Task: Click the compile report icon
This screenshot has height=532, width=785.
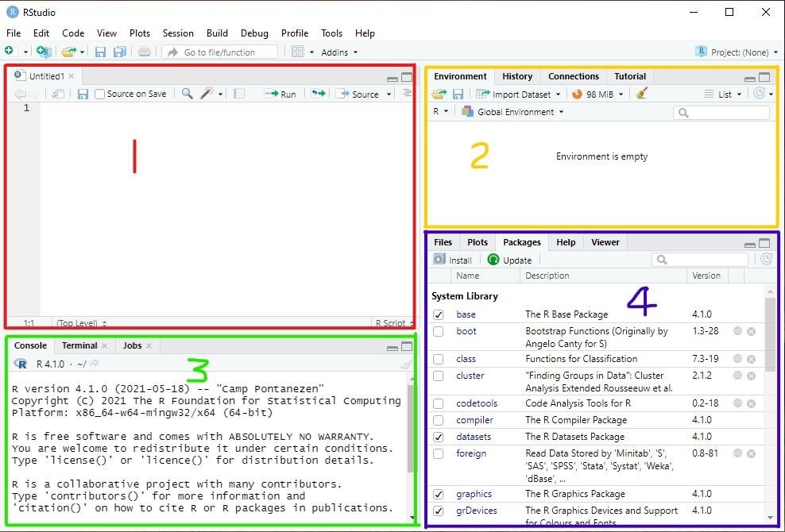Action: pyautogui.click(x=238, y=93)
